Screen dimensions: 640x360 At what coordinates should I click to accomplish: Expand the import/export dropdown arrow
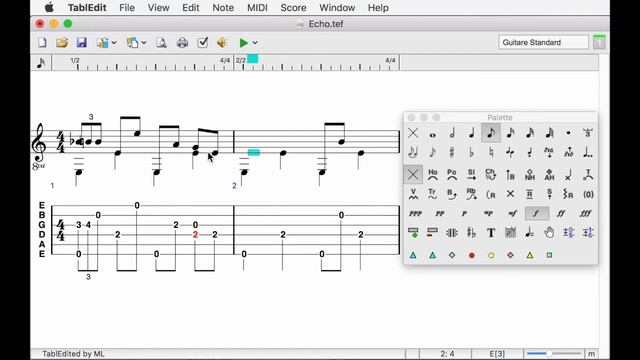click(114, 42)
